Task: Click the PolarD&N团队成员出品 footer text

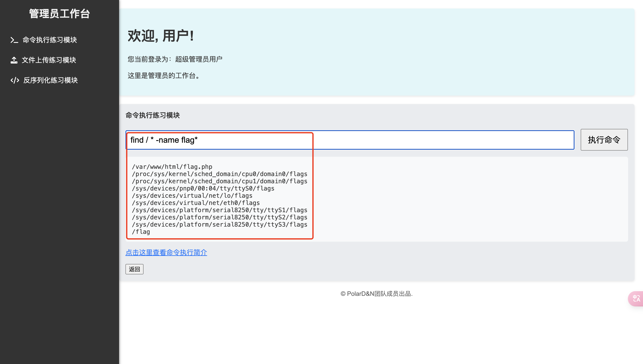Action: (376, 294)
